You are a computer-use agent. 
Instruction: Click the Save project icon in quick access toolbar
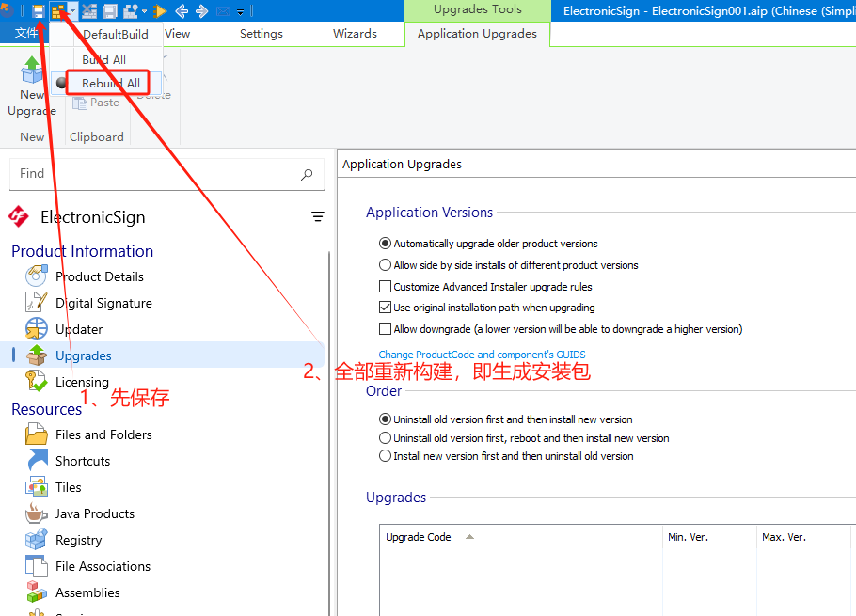tap(38, 11)
